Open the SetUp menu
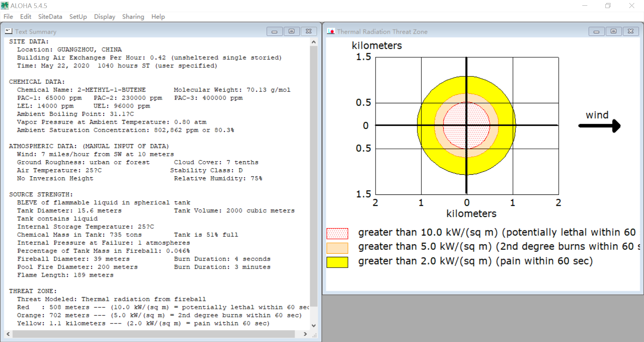The image size is (644, 342). [x=78, y=17]
